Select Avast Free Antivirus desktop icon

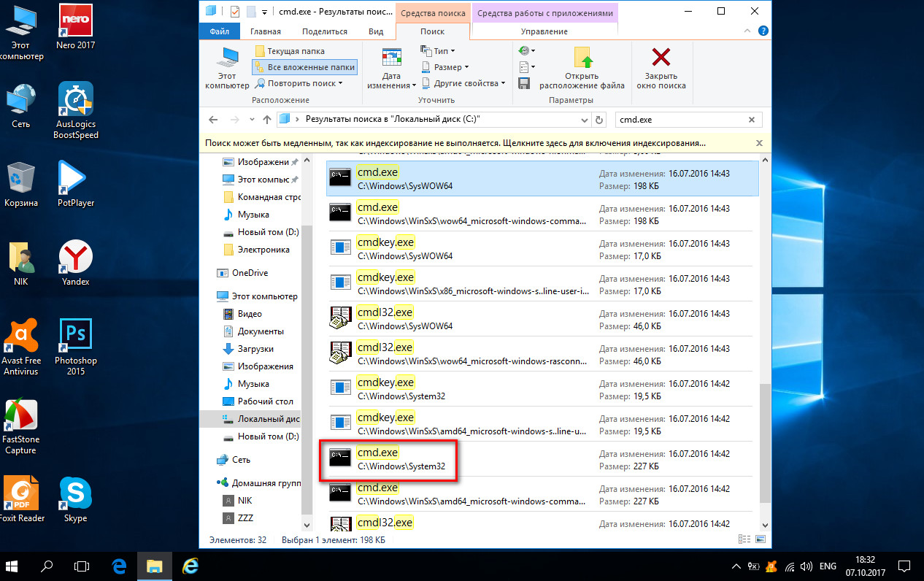tap(21, 346)
